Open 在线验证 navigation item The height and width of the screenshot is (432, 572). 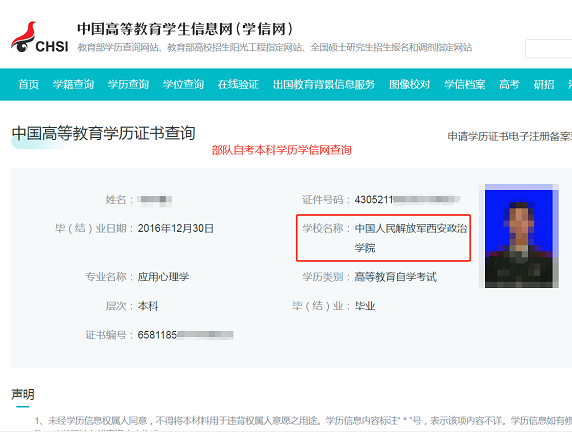coord(238,84)
